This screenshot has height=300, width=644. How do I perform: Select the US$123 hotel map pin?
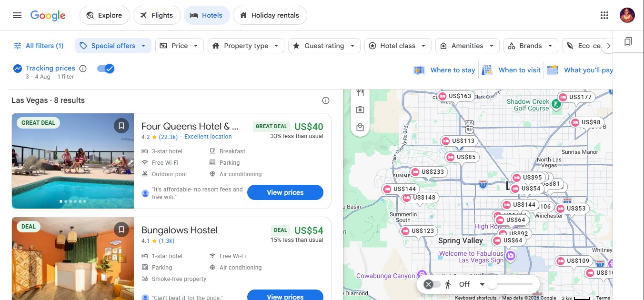pyautogui.click(x=418, y=231)
